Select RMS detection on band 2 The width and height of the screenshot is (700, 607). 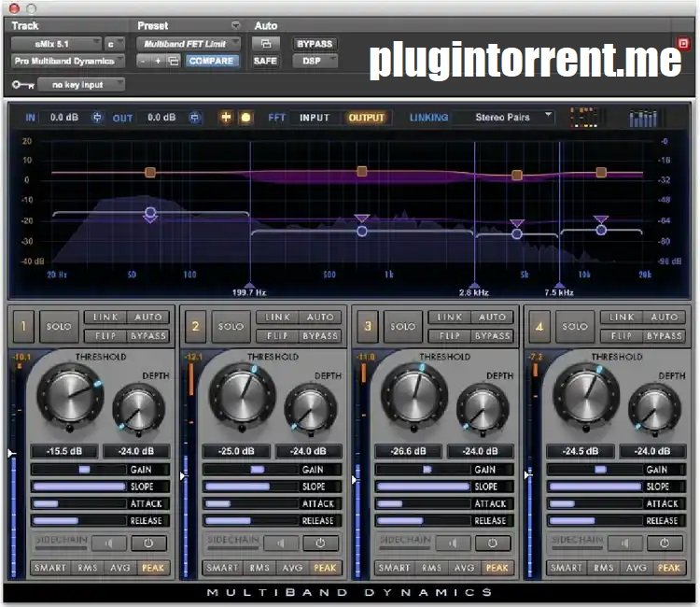(x=259, y=568)
